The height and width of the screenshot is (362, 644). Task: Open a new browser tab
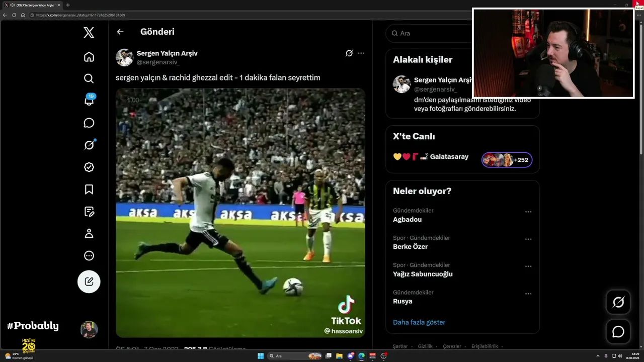click(68, 5)
